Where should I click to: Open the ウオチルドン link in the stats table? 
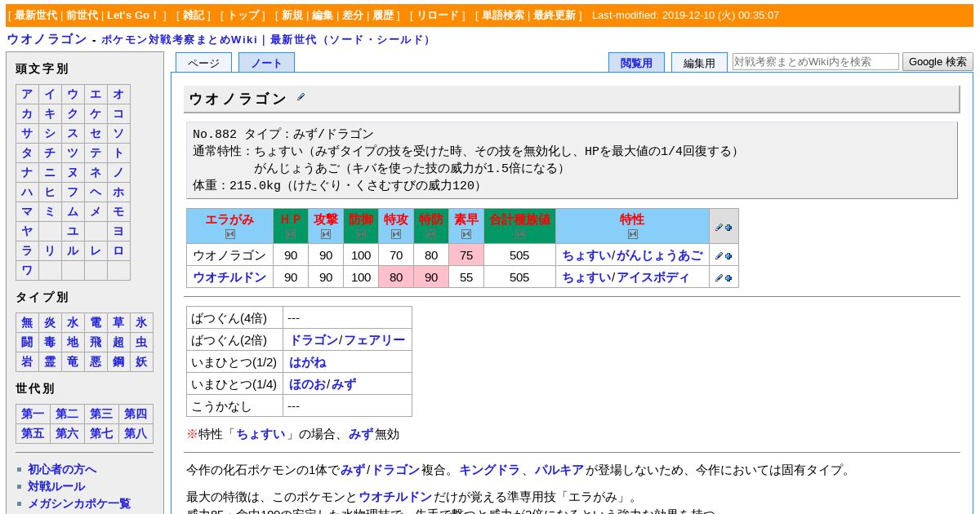(x=229, y=277)
